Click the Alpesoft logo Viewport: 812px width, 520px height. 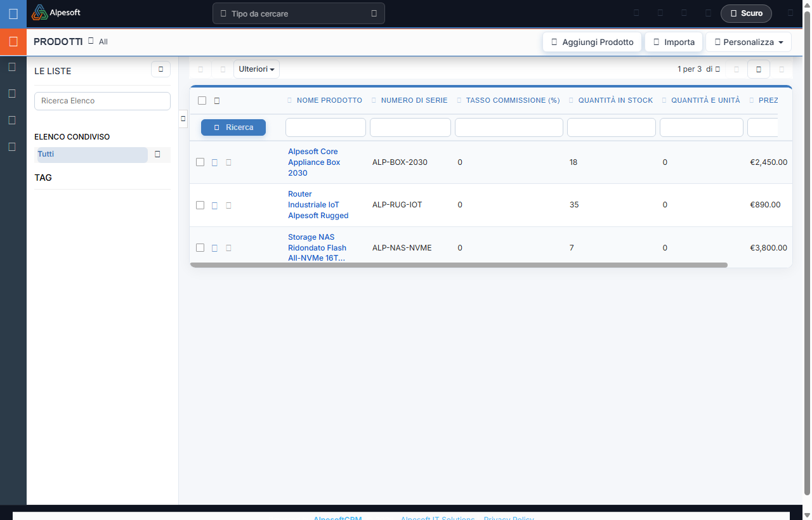(56, 12)
